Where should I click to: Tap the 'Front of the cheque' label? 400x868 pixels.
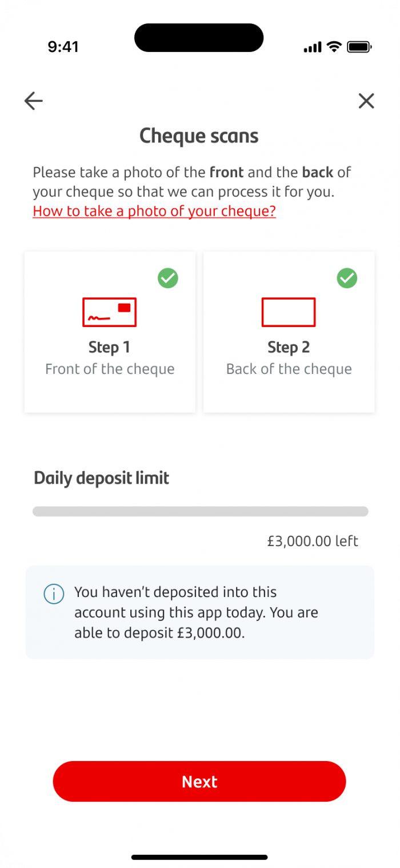click(x=109, y=369)
